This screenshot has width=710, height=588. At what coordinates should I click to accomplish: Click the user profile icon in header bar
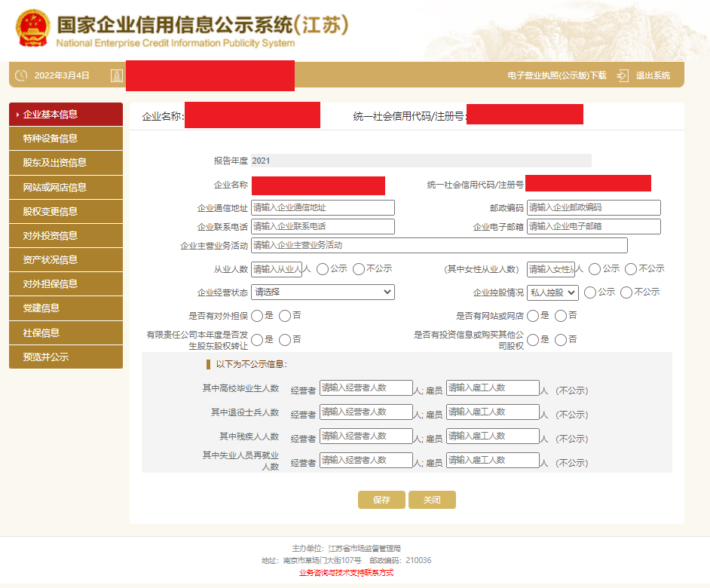click(116, 75)
